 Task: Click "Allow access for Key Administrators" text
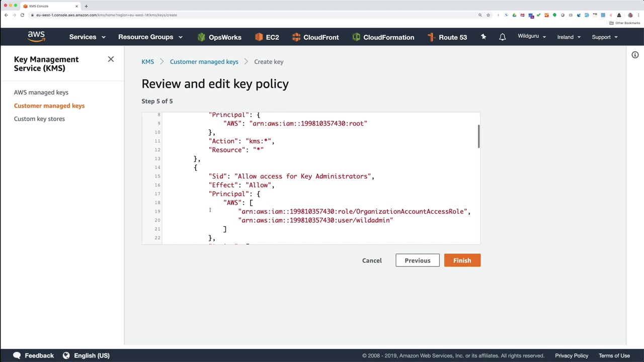click(x=302, y=176)
